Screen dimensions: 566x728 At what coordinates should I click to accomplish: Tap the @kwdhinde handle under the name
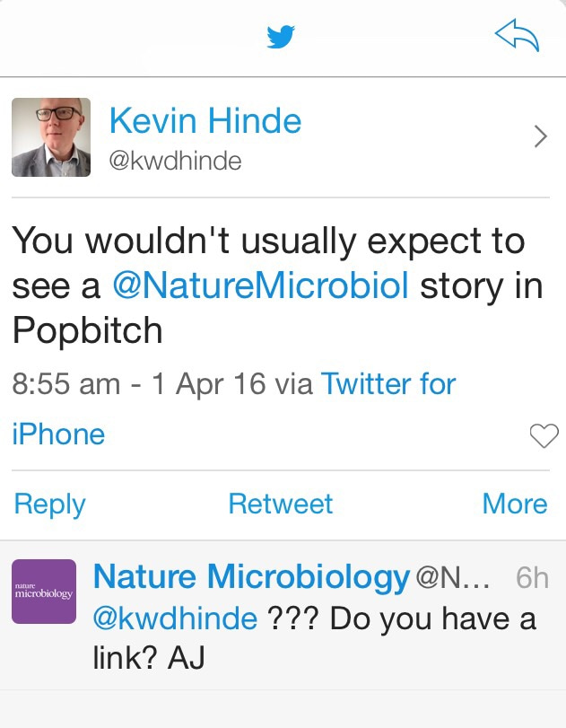(175, 161)
